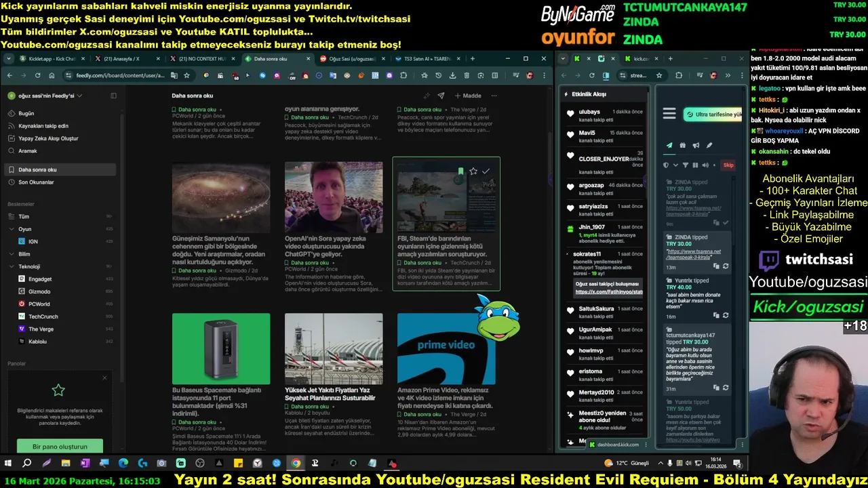Click the filter funnel icon in alert controls
The height and width of the screenshot is (488, 868).
click(x=685, y=165)
